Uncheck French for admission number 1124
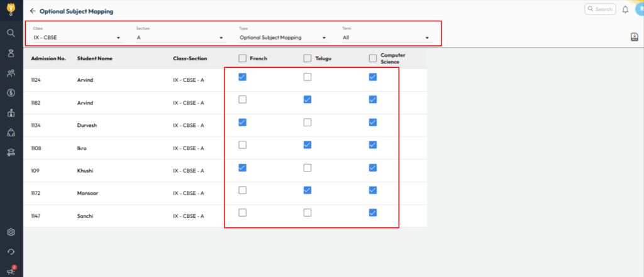644x277 pixels. tap(242, 77)
